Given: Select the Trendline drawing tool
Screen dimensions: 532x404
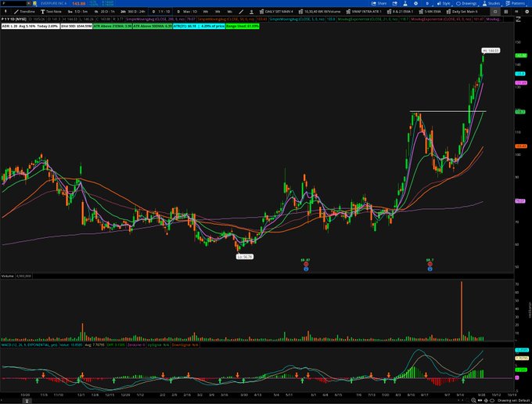Looking at the screenshot, I should coord(24,12).
